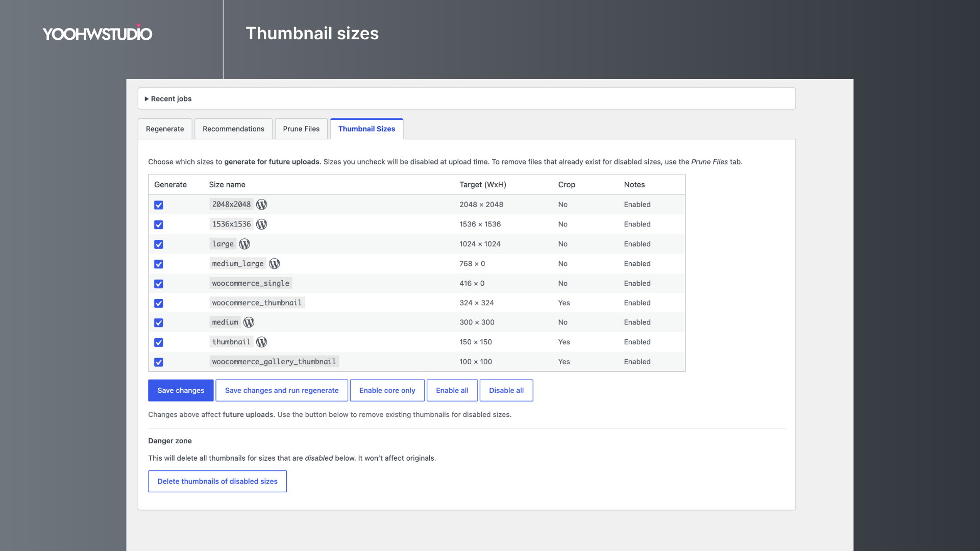Click the Crop column header
Image resolution: width=980 pixels, height=551 pixels.
(x=567, y=185)
